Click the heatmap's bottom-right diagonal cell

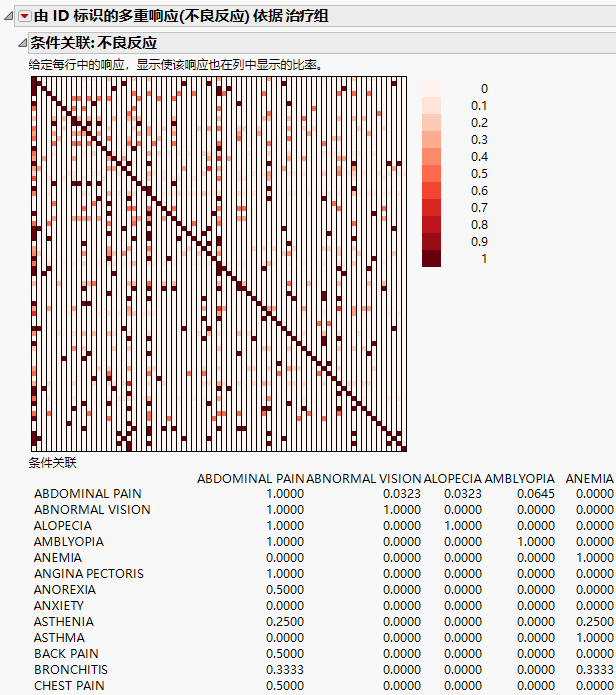tap(404, 449)
